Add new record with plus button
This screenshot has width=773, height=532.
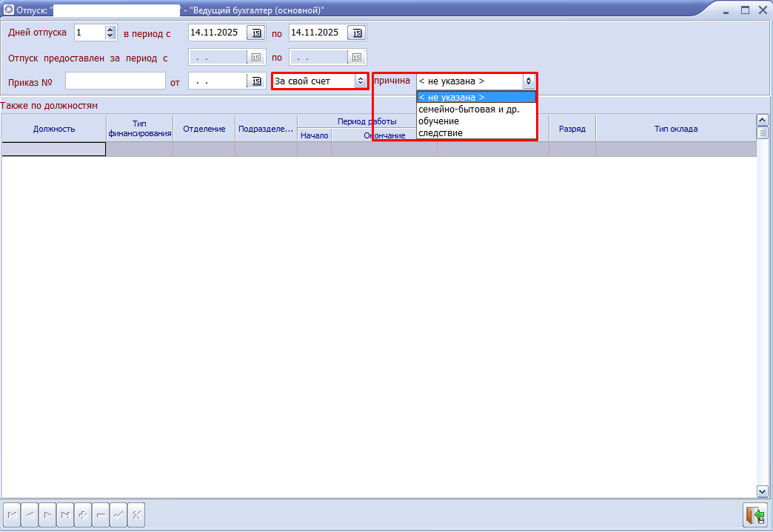click(83, 514)
